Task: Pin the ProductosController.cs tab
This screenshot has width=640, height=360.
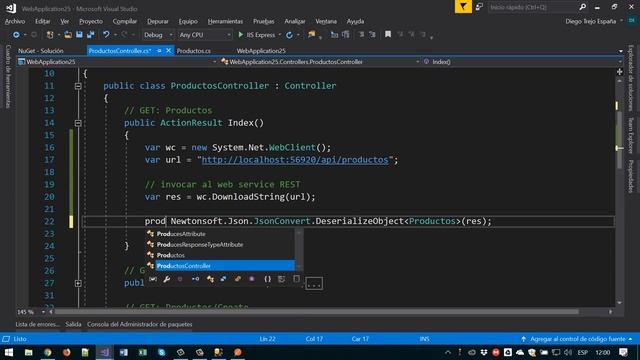Action: click(159, 51)
